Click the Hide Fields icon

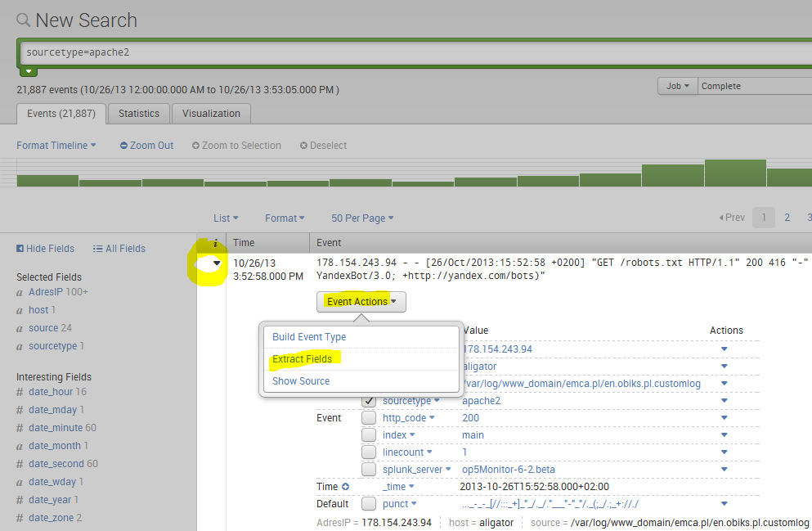(x=20, y=249)
